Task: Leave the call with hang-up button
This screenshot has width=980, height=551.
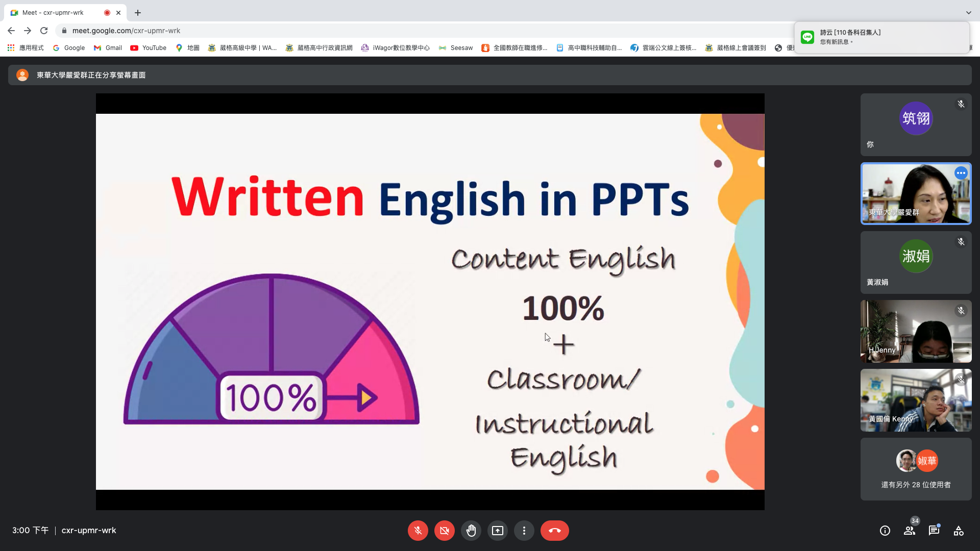Action: (x=554, y=531)
